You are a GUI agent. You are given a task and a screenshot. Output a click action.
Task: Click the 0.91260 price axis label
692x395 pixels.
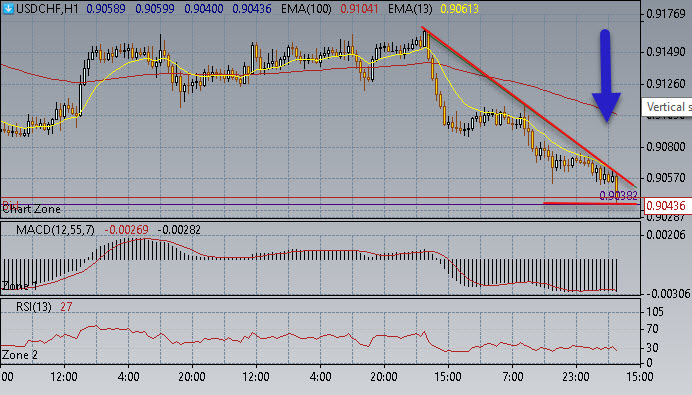[x=666, y=84]
